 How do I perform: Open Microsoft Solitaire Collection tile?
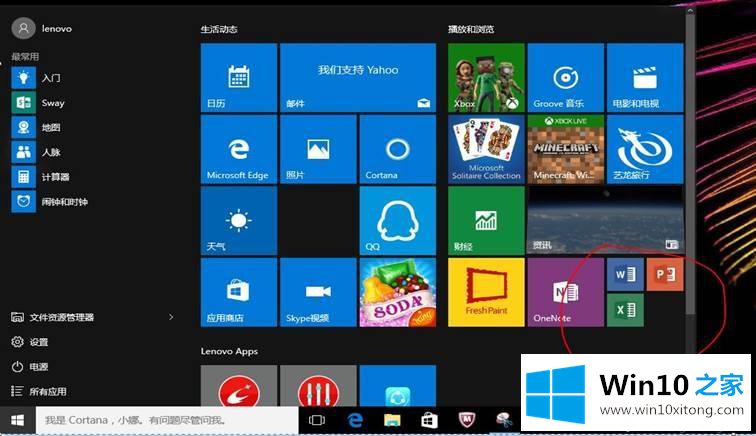[486, 149]
